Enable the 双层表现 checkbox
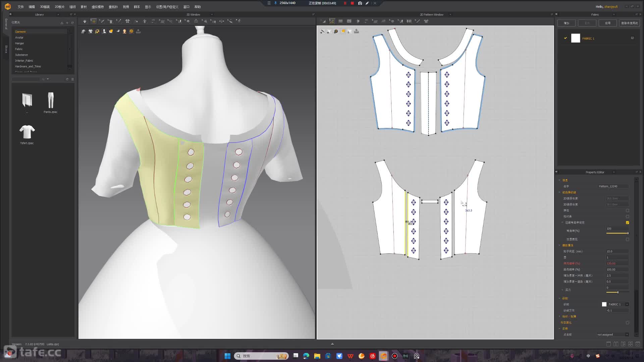The height and width of the screenshot is (362, 644). 627,239
